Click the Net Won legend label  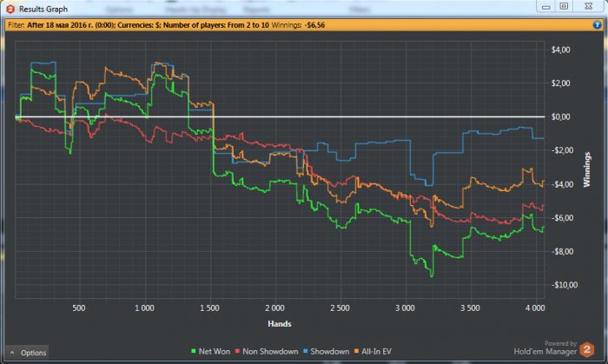(x=214, y=351)
